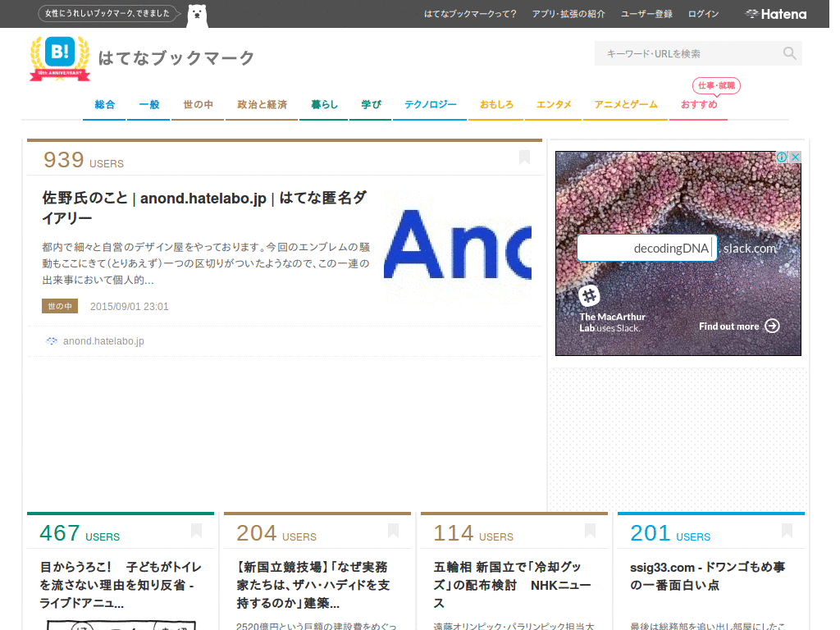Open 【新国立競技場】 article title
This screenshot has width=840, height=630.
[313, 585]
